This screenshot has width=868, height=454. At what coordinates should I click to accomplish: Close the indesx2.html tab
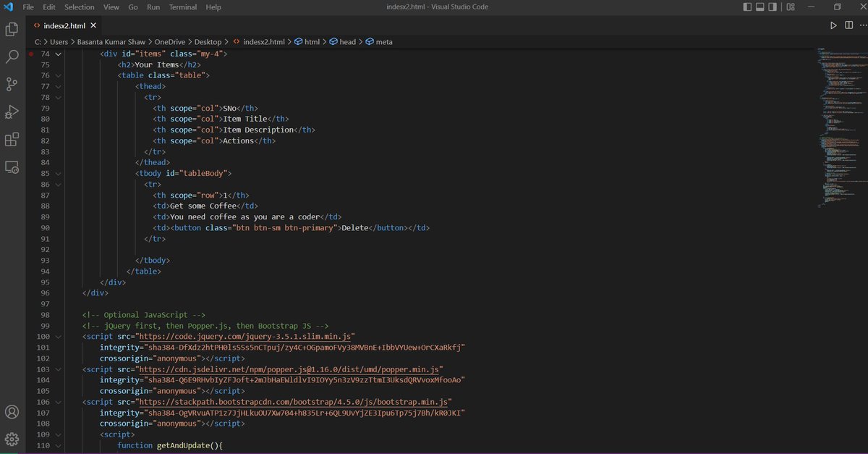93,25
